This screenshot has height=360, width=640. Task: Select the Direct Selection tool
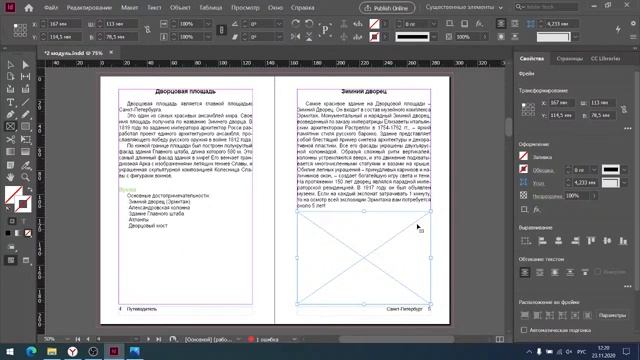(x=25, y=64)
